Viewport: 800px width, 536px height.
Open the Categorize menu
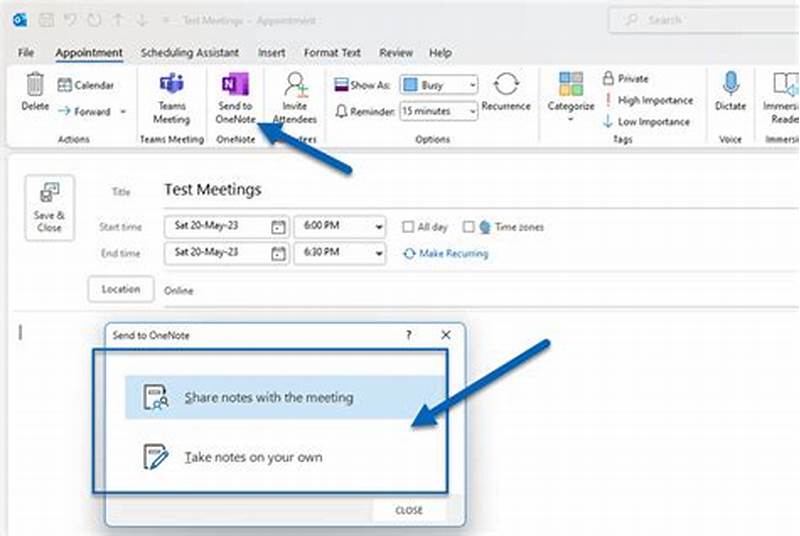click(x=571, y=97)
